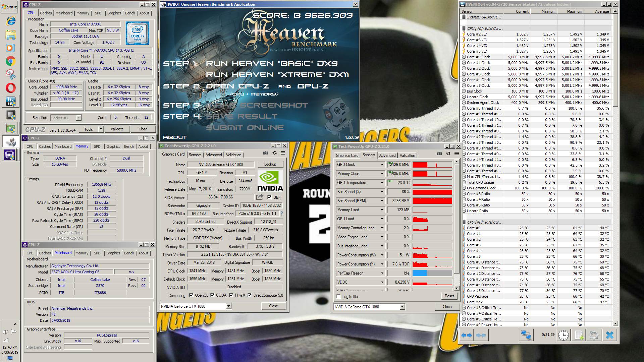Image resolution: width=644 pixels, height=362 pixels.
Task: Take GPU-Z Graphics Card screenshot camera icon
Action: coord(266,153)
